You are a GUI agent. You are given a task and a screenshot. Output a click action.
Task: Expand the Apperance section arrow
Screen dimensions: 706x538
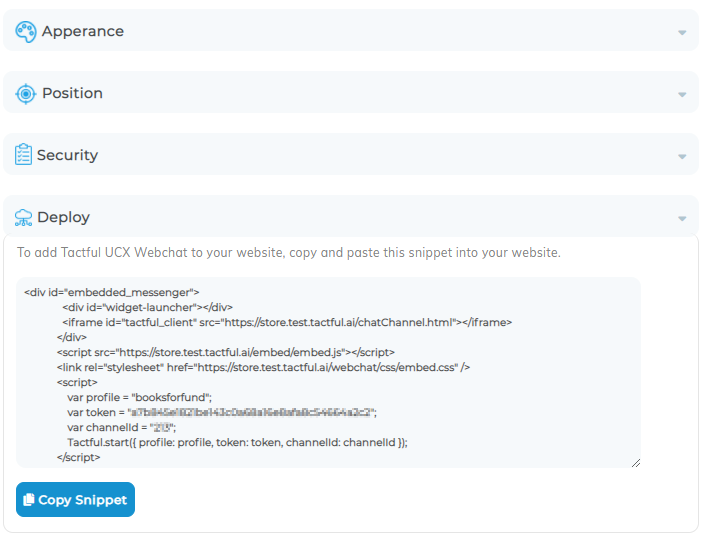(682, 32)
